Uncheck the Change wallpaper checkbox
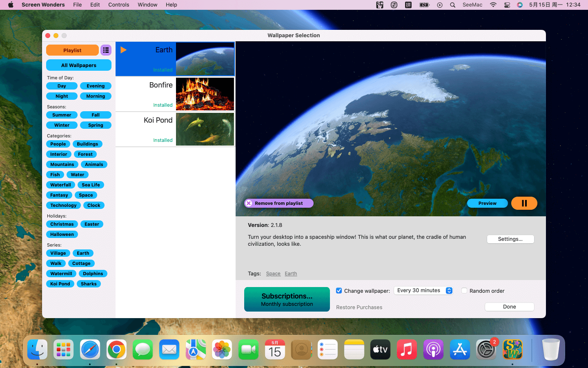This screenshot has height=368, width=588. 339,291
